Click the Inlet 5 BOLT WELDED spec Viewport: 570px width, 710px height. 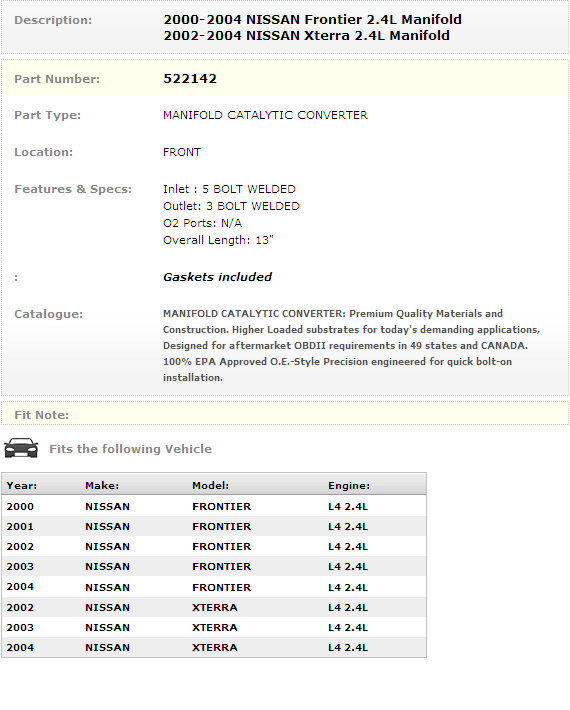[x=230, y=189]
